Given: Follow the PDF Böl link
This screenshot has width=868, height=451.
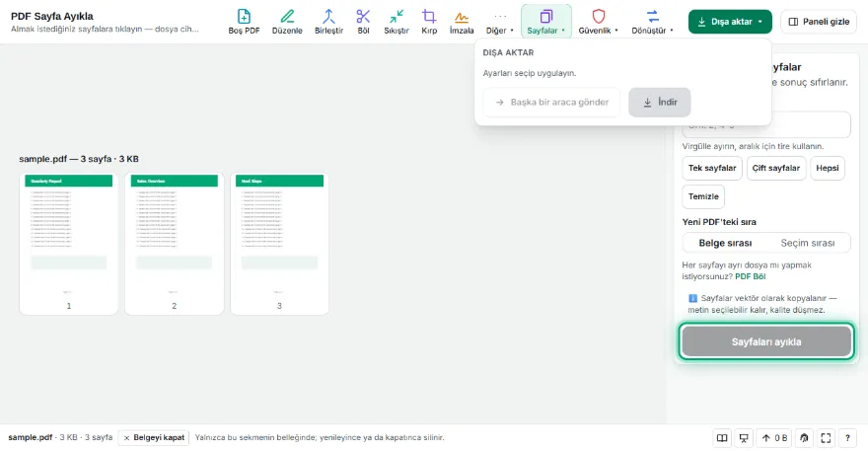Looking at the screenshot, I should [750, 276].
